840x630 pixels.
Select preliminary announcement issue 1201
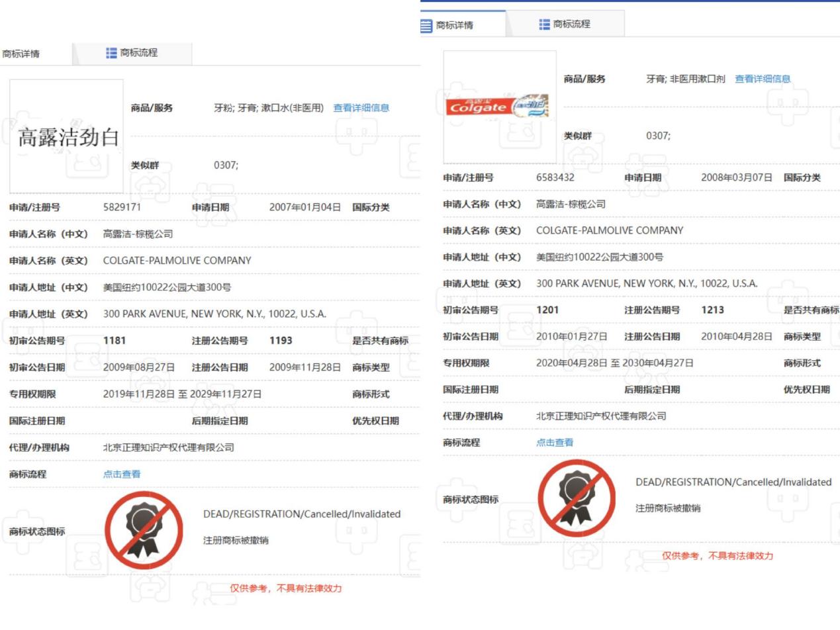[x=547, y=310]
